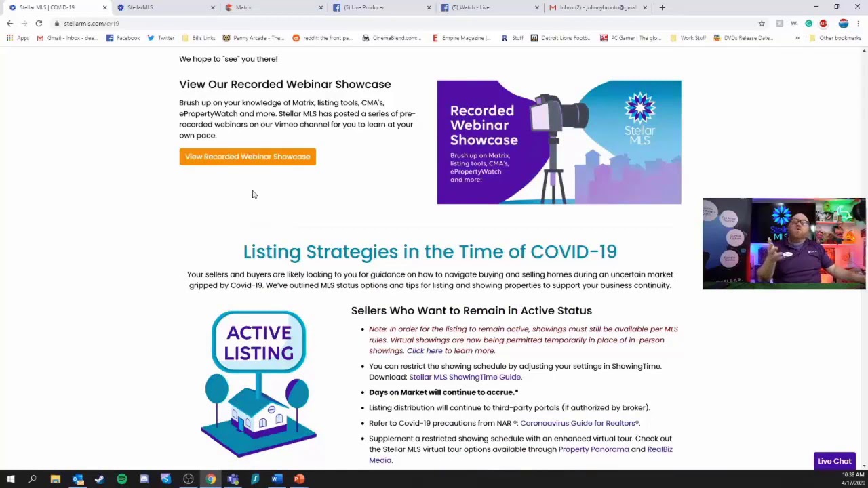Open the RealBiz Media link
The height and width of the screenshot is (488, 868).
(x=520, y=455)
